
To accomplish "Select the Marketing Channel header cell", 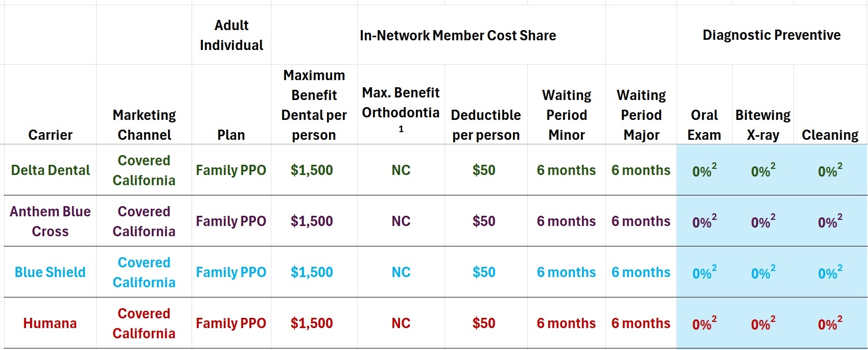I will tap(144, 124).
